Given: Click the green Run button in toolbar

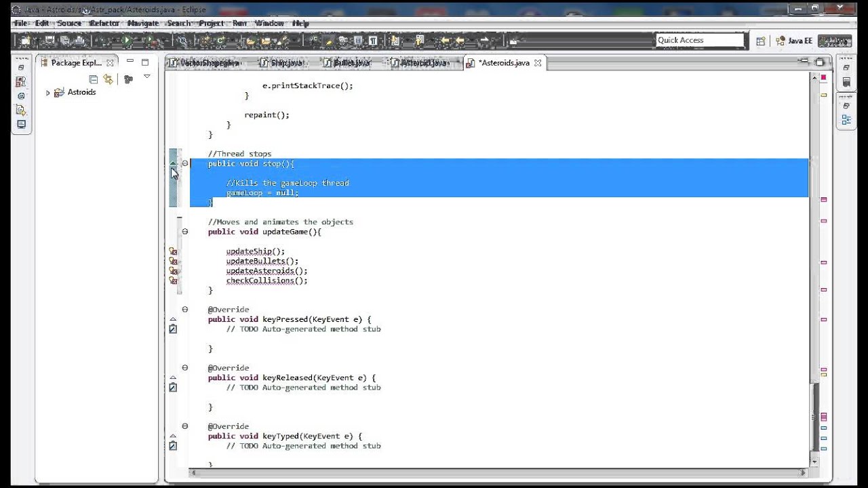Looking at the screenshot, I should tap(127, 41).
